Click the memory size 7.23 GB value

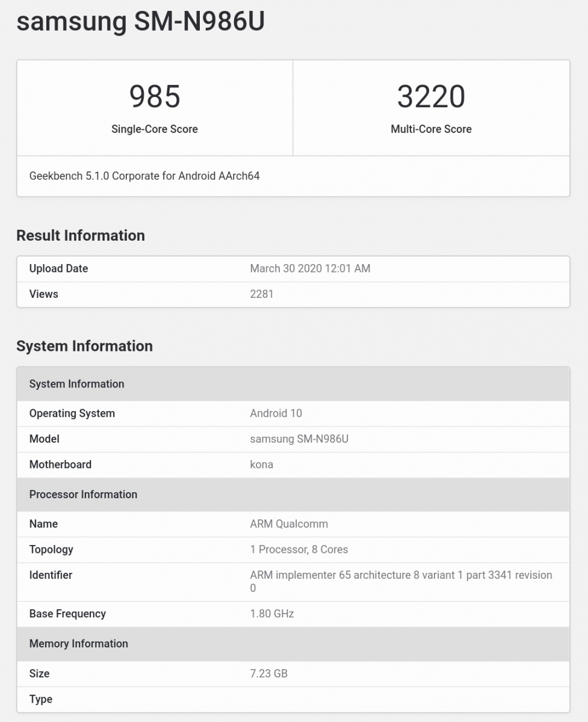click(269, 673)
